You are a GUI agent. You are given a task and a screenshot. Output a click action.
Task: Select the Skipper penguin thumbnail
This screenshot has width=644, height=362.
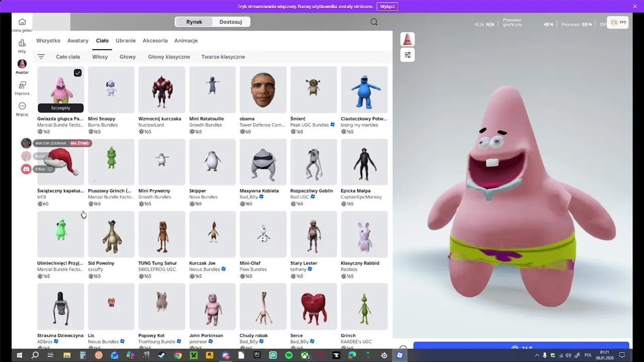pyautogui.click(x=212, y=162)
